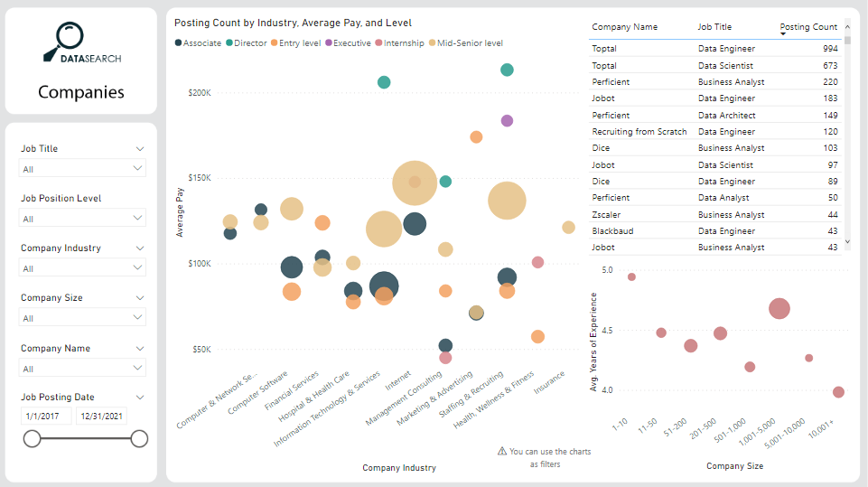Image resolution: width=868 pixels, height=487 pixels.
Task: Click the warning icon beside the charts hint
Action: pyautogui.click(x=502, y=451)
